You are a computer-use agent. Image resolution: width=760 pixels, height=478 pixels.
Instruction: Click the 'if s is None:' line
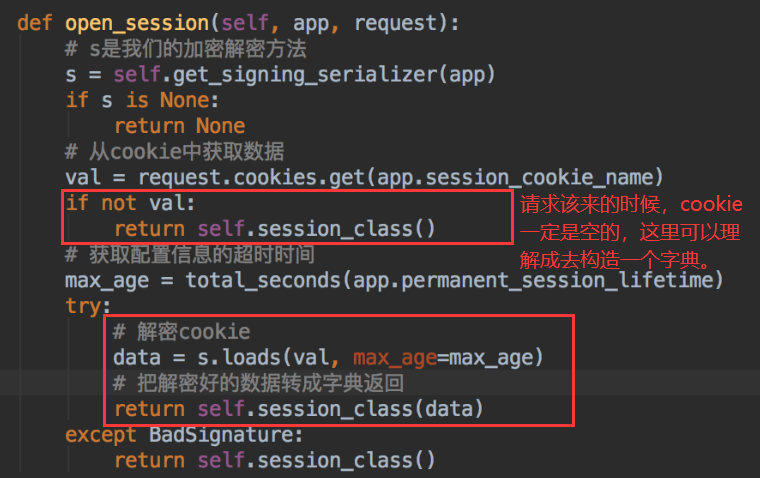142,100
